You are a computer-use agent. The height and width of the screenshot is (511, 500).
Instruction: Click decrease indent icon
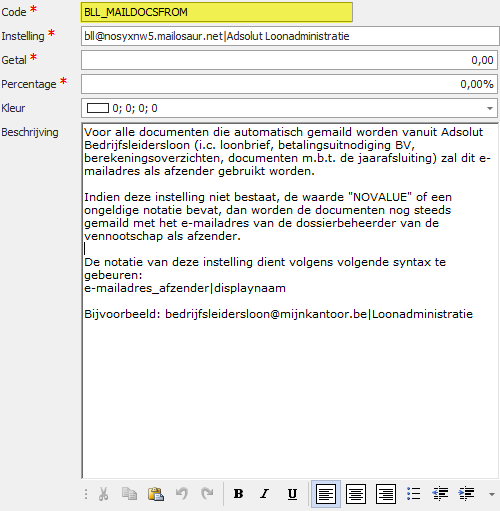tap(440, 494)
